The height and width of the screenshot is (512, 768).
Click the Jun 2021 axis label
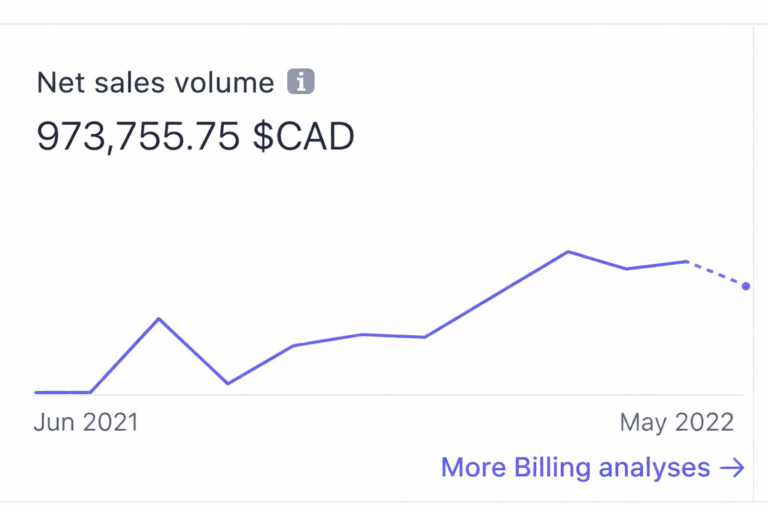(x=86, y=422)
